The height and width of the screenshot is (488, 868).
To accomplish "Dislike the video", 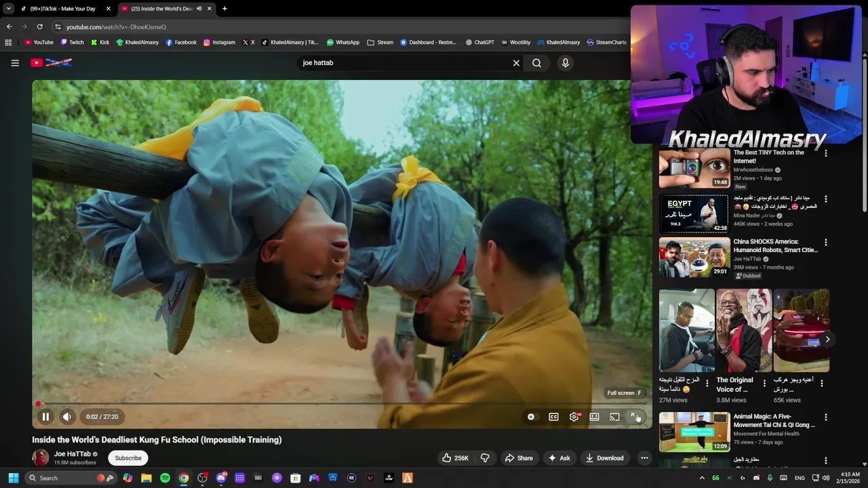I will (x=485, y=458).
